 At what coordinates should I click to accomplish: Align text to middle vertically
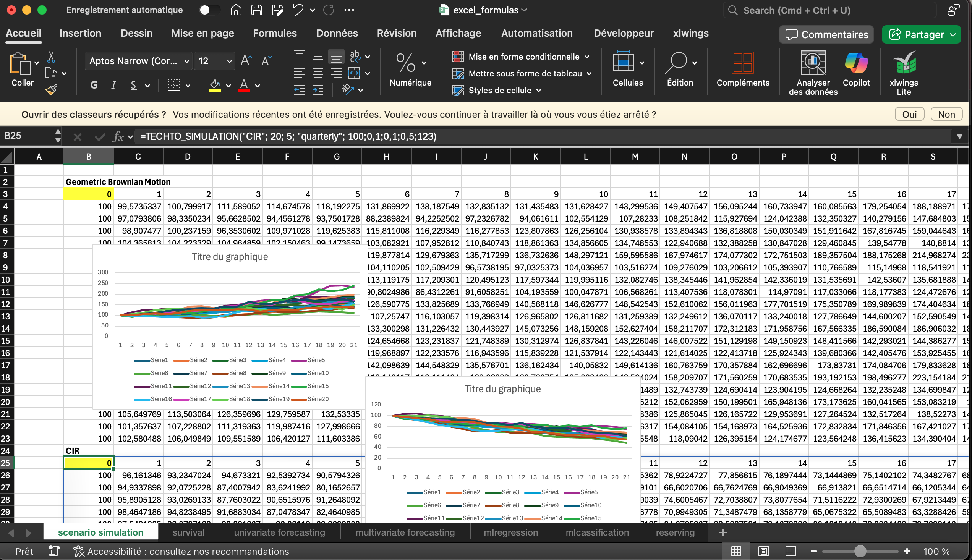coord(318,57)
